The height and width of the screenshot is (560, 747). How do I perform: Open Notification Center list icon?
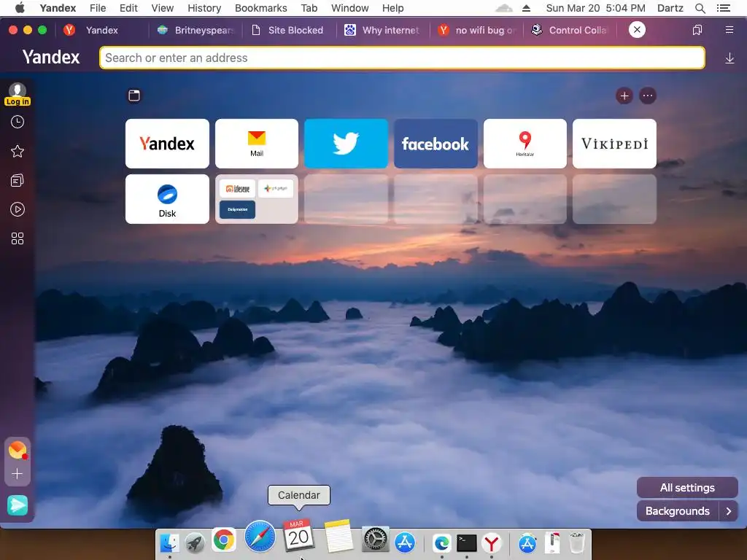click(724, 8)
